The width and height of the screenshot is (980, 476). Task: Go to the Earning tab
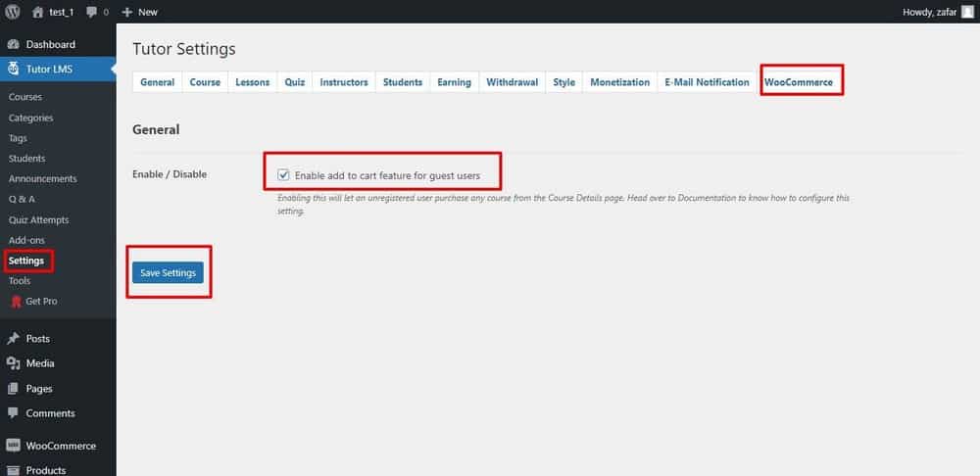455,82
